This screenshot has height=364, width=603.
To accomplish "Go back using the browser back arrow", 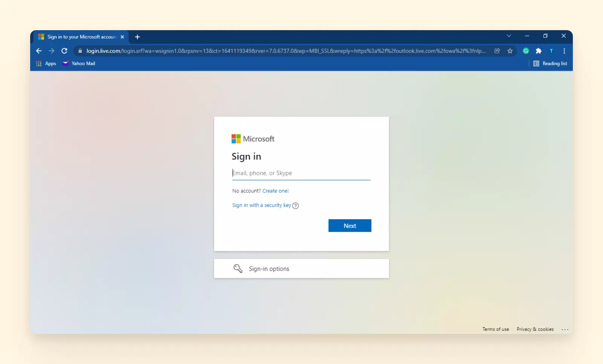I will (39, 51).
